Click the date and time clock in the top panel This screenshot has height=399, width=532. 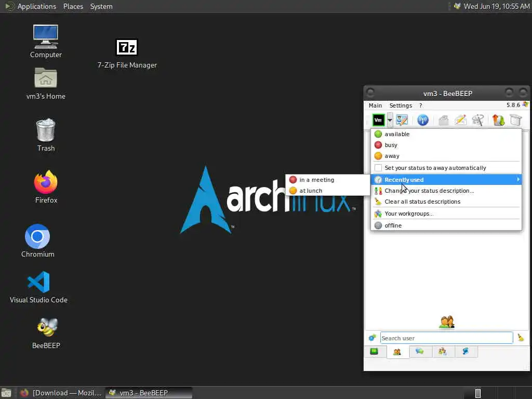click(496, 6)
